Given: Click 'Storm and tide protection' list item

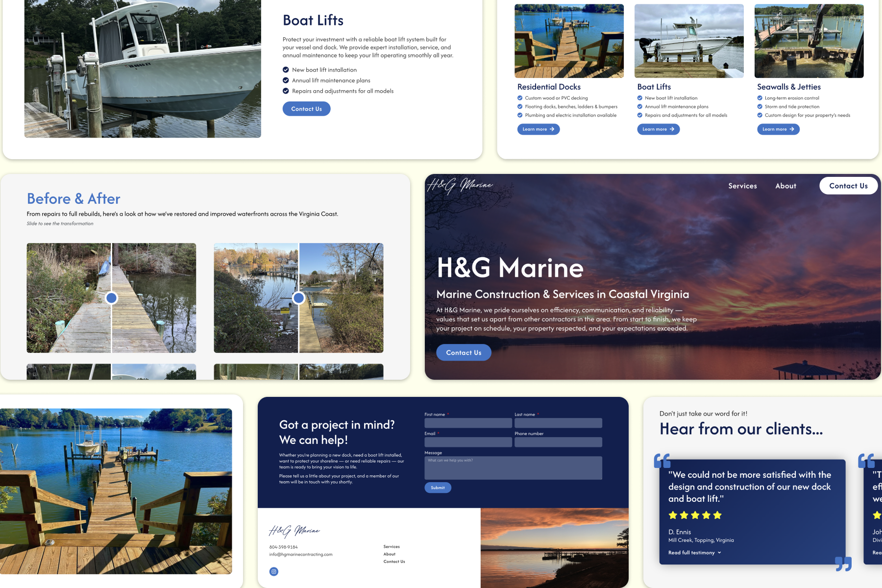Looking at the screenshot, I should (792, 107).
